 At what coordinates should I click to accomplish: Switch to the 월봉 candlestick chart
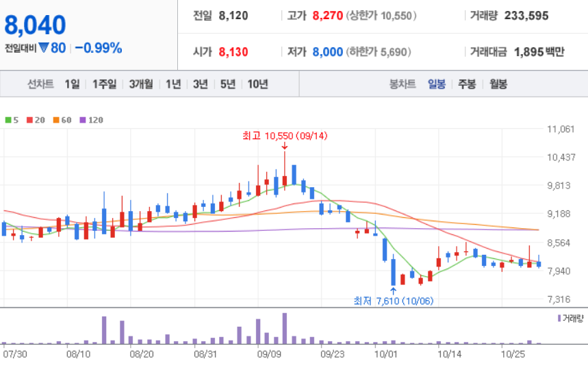point(498,84)
